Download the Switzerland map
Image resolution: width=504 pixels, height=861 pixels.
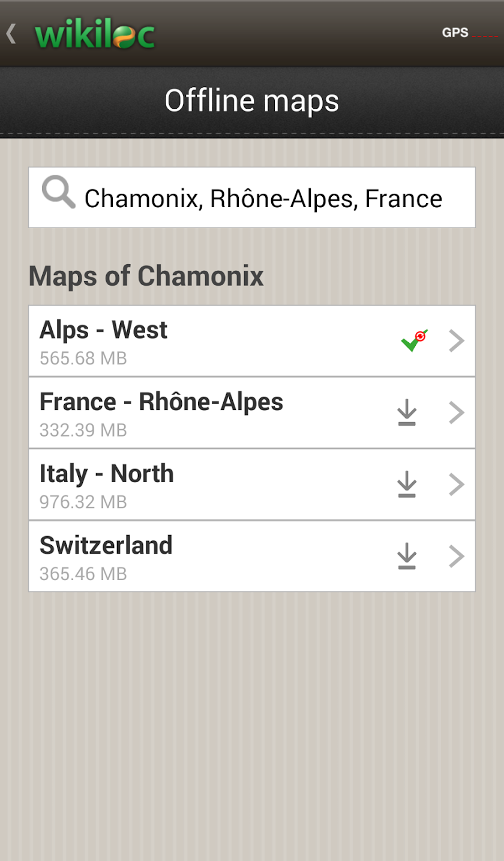pos(407,557)
